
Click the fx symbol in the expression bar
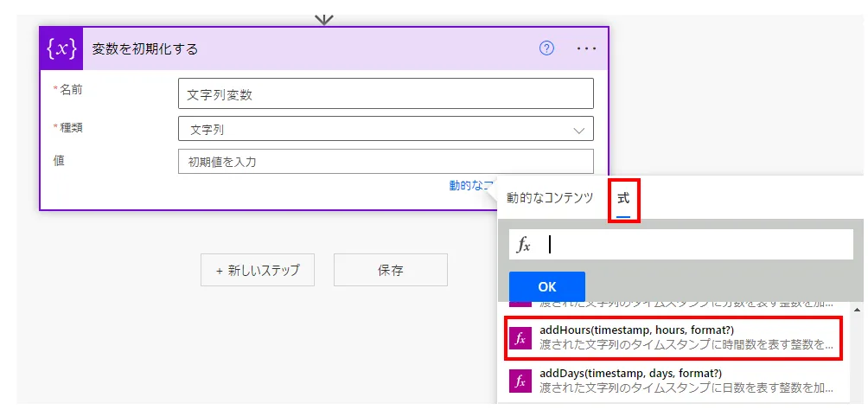[524, 245]
